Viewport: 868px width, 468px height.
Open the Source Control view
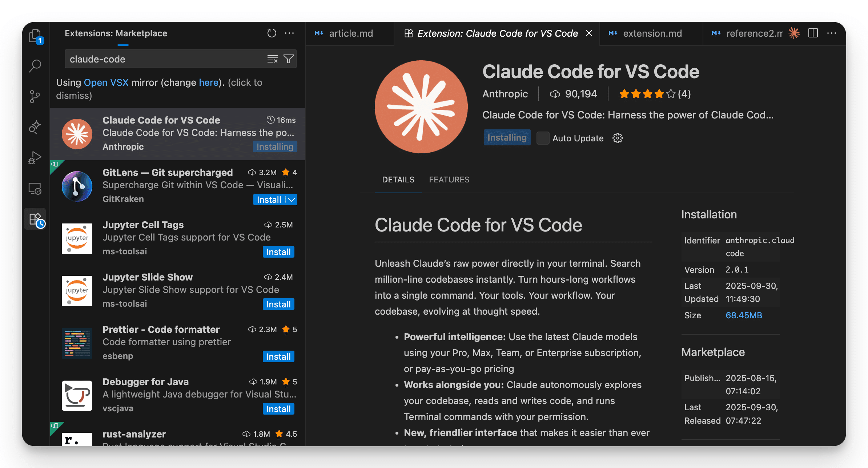click(x=35, y=97)
